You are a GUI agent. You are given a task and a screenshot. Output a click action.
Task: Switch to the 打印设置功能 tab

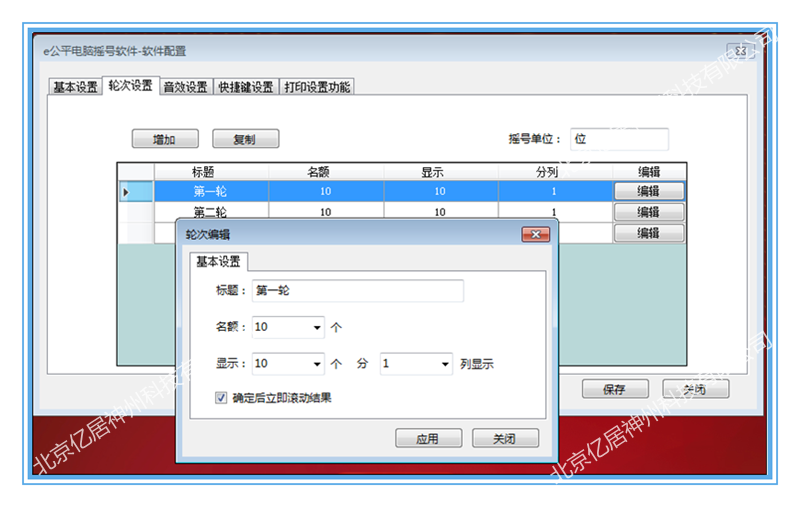pyautogui.click(x=316, y=87)
